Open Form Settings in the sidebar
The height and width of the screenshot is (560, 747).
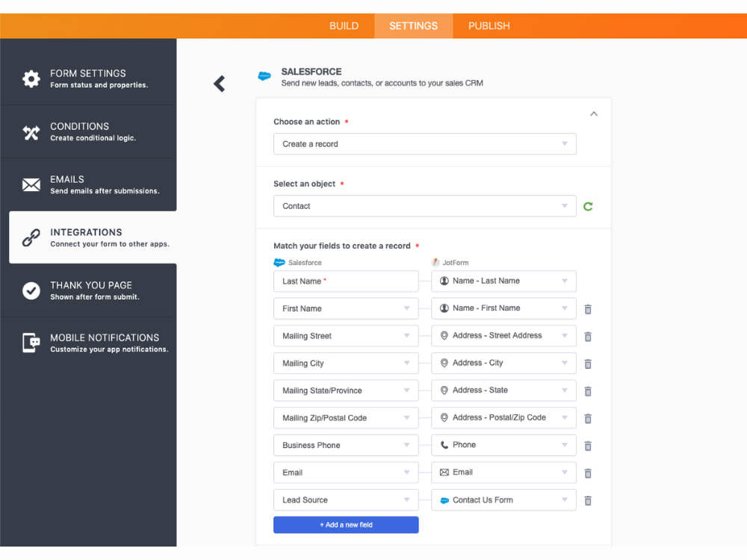coord(88,78)
